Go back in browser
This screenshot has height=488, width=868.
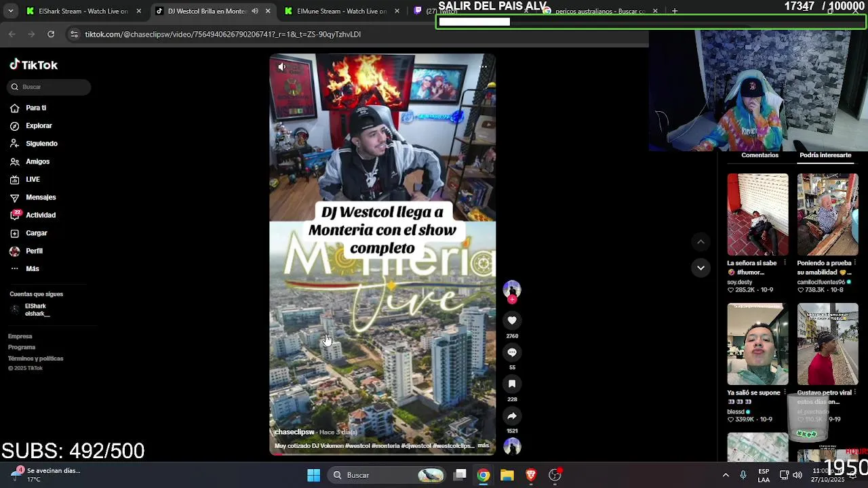pos(12,34)
